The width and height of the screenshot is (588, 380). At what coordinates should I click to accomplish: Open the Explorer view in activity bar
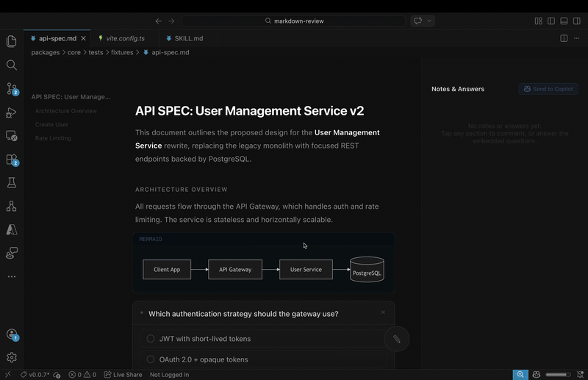coord(12,41)
